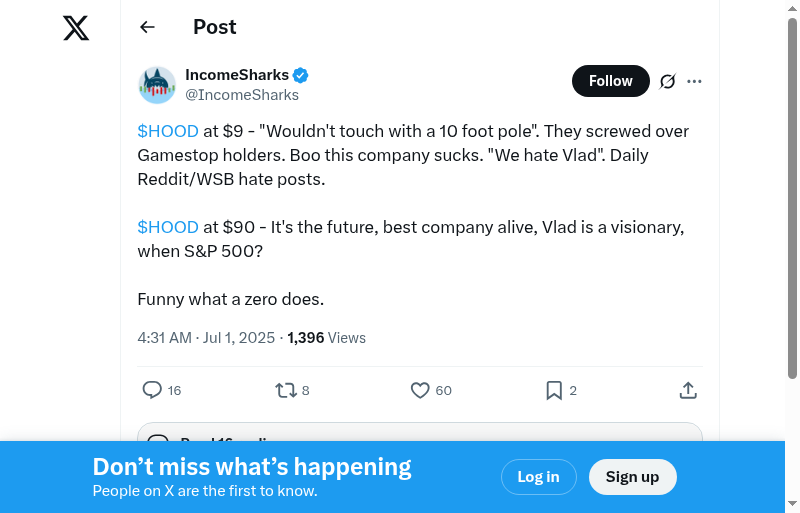The image size is (800, 513).
Task: Click the Log in button
Action: point(538,477)
